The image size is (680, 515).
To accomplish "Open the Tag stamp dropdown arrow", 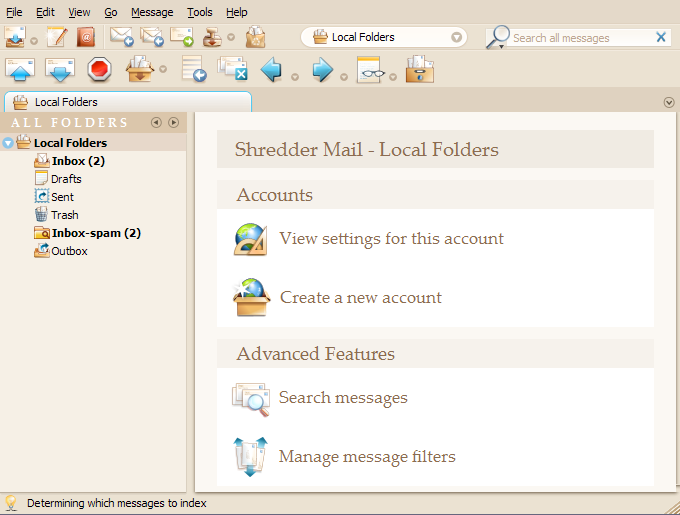I will (x=231, y=37).
